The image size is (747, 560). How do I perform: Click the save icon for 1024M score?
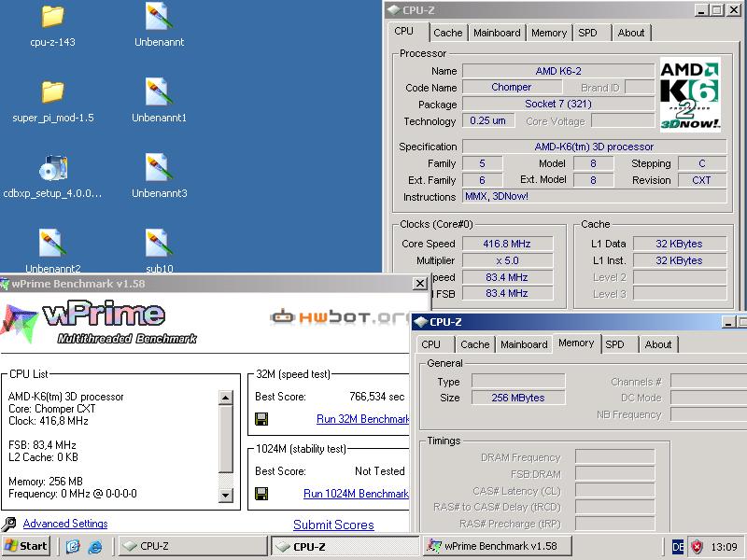click(261, 494)
